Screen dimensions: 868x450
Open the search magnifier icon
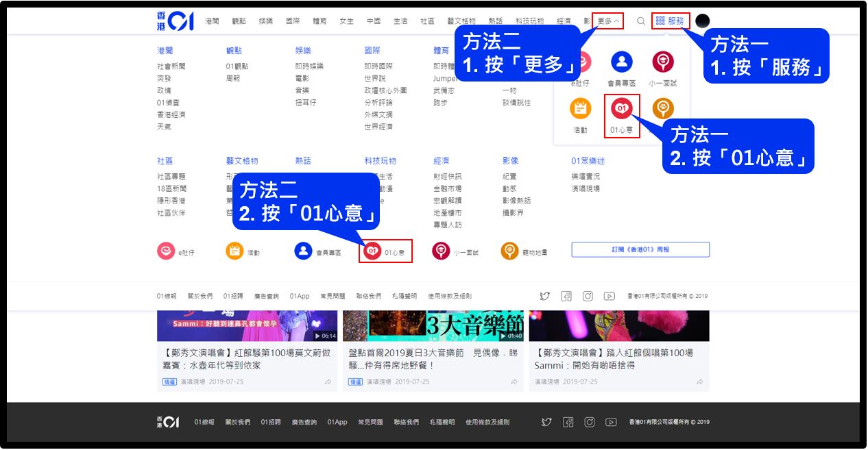click(x=641, y=21)
